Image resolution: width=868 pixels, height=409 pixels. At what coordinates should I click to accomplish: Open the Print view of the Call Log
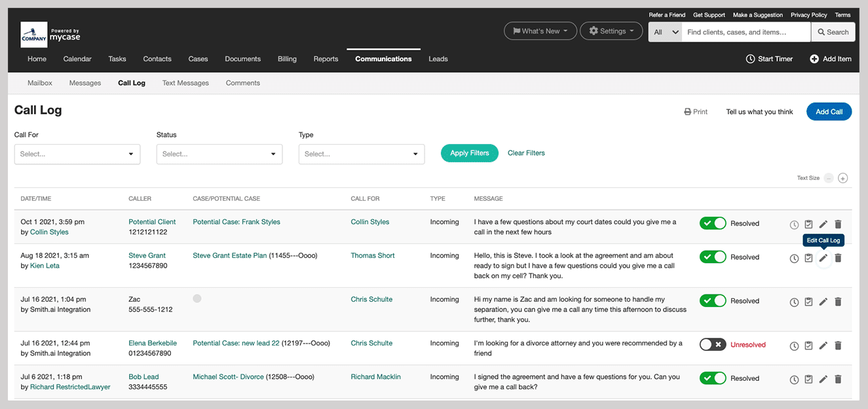click(696, 111)
